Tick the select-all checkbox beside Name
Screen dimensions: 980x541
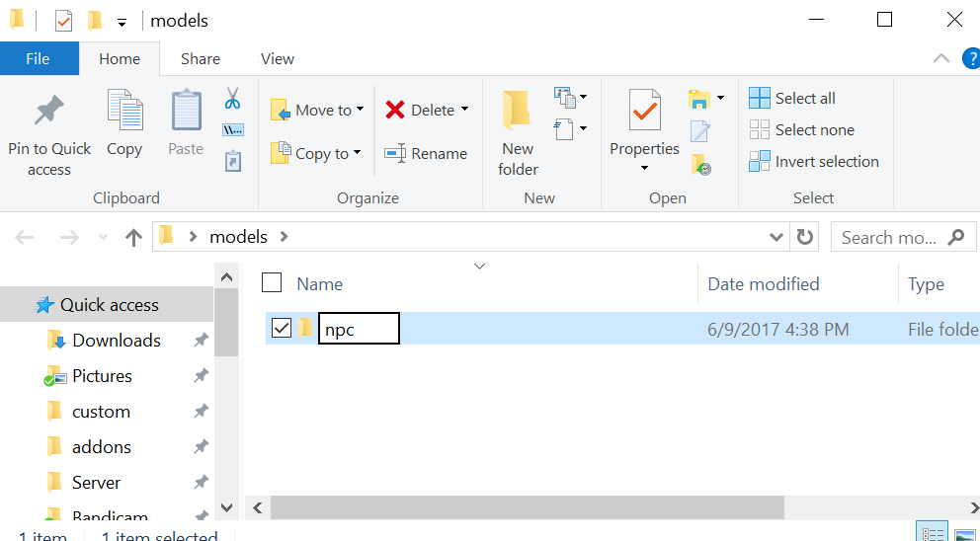[x=272, y=283]
